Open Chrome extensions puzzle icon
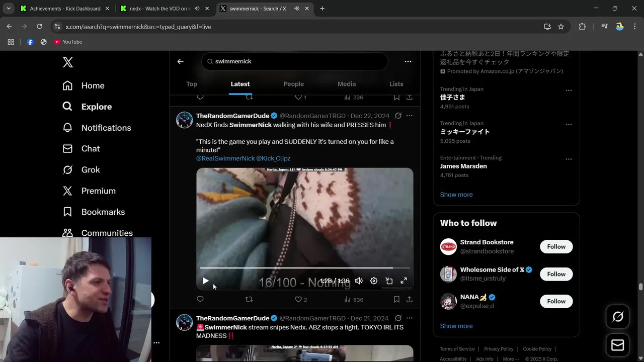The height and width of the screenshot is (362, 644). (x=582, y=27)
